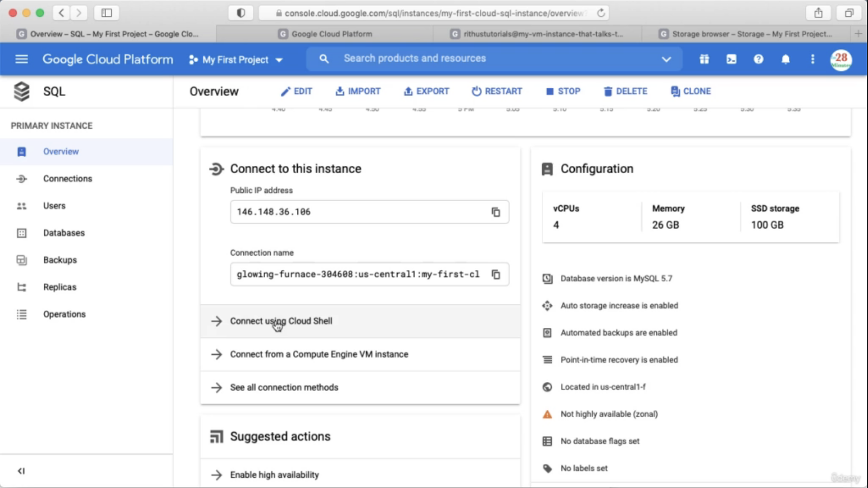Click No labels set text
Image resolution: width=868 pixels, height=488 pixels.
(584, 468)
